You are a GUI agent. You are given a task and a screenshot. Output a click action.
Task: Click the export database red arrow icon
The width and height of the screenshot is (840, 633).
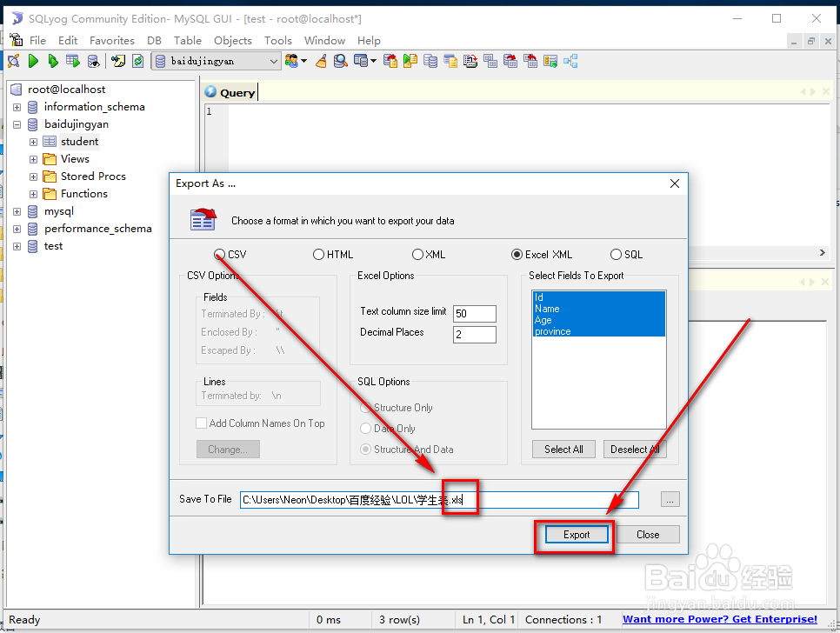(390, 61)
